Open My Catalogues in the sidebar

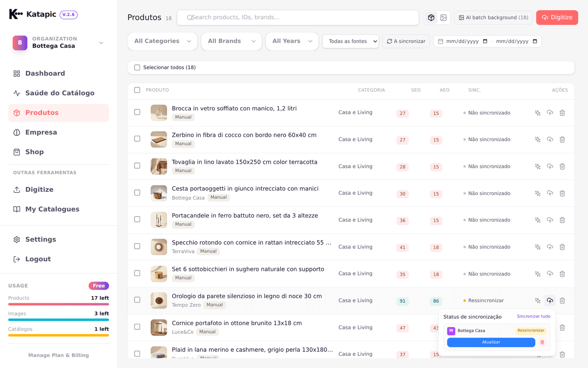58,209
